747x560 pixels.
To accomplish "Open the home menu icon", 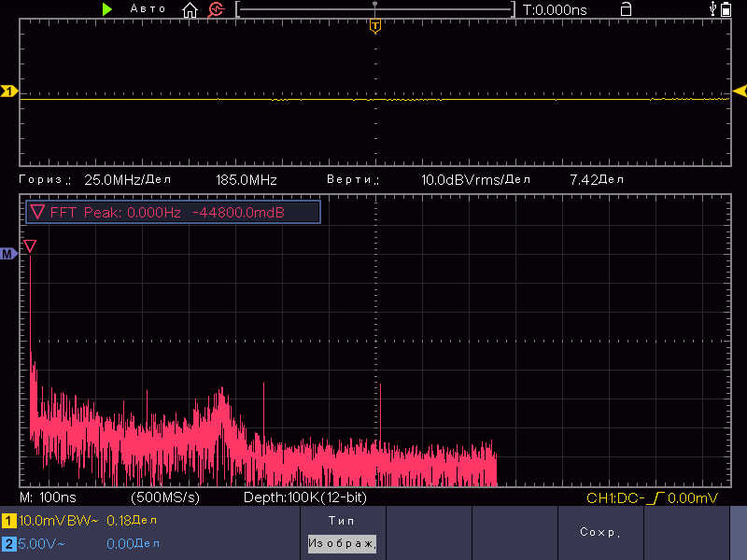I will click(190, 9).
